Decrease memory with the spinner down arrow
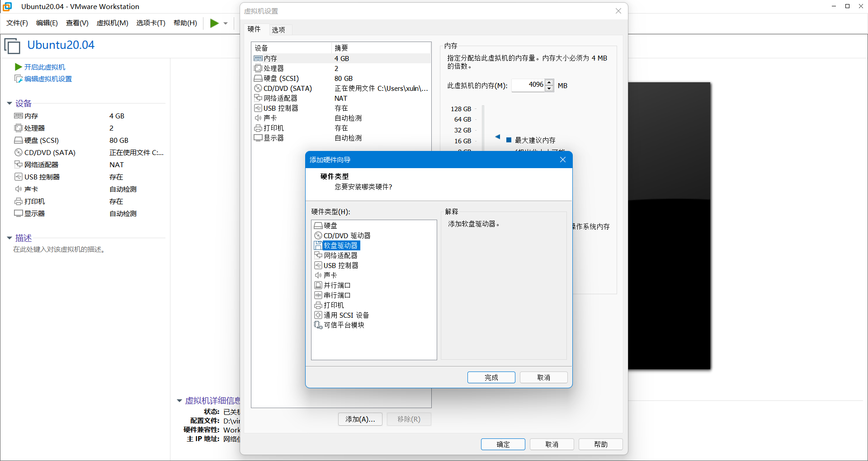Viewport: 868px width, 461px height. tap(549, 89)
